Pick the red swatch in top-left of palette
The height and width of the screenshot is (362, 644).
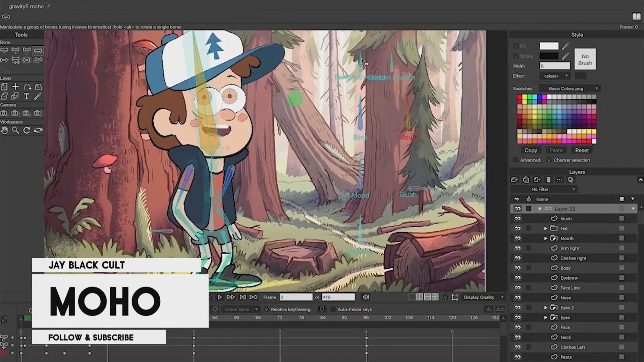tap(520, 97)
